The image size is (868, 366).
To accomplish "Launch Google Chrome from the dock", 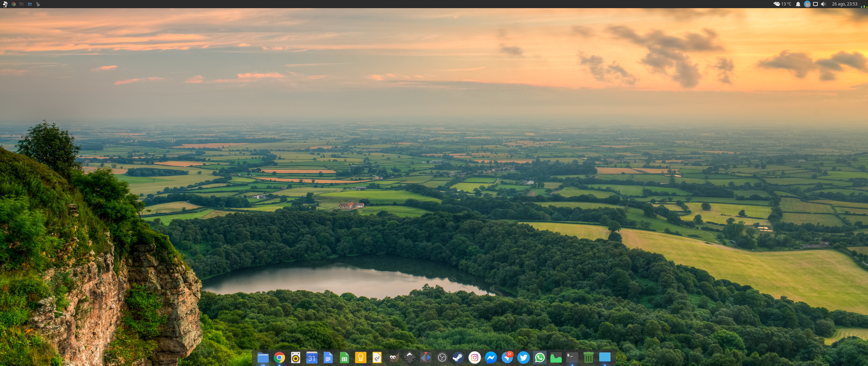I will click(279, 358).
